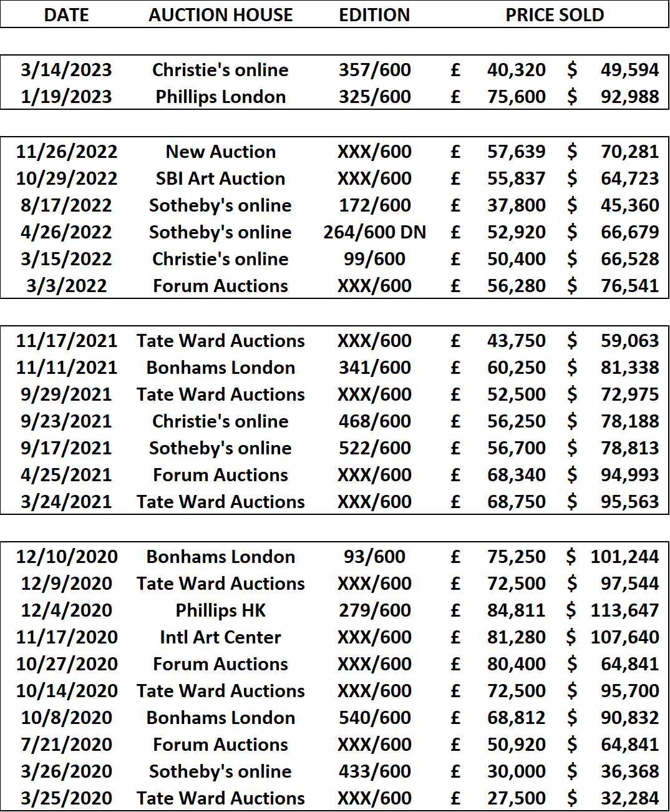
Task: Select the 84,811 pound price cell
Action: click(516, 610)
